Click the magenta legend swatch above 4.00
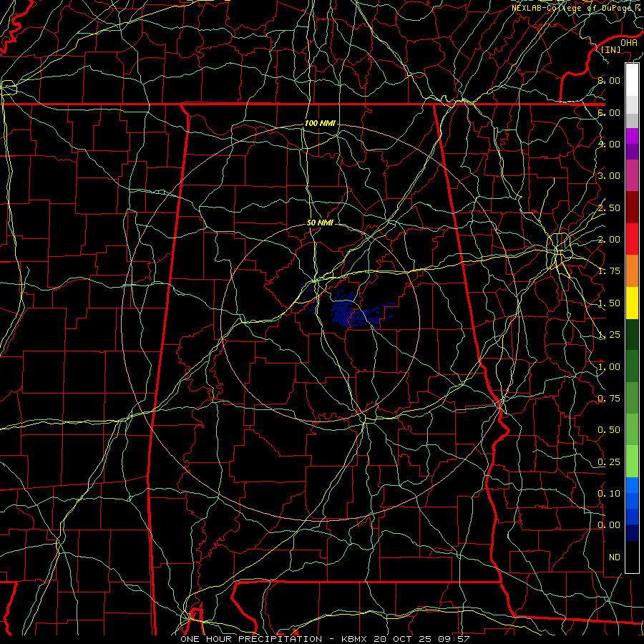This screenshot has height=644, width=644. click(x=632, y=136)
